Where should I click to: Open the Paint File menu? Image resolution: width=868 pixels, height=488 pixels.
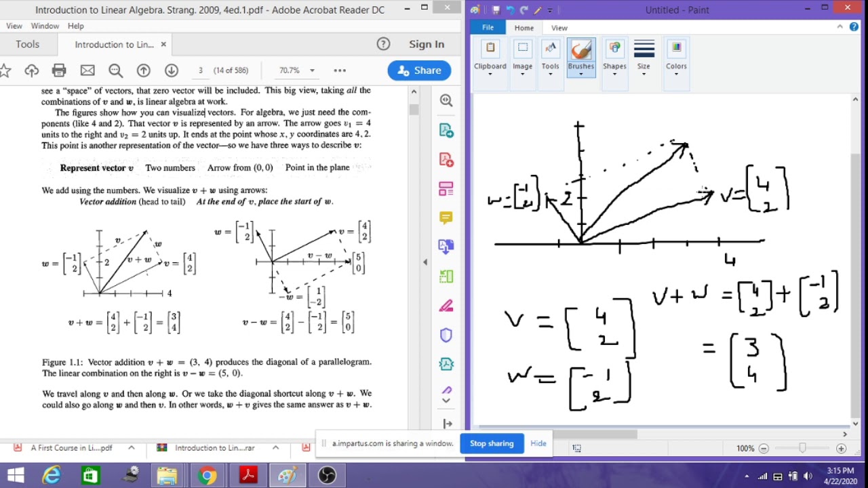tap(488, 28)
